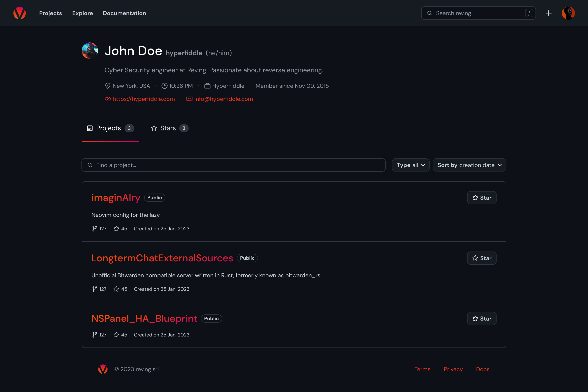Click the fork icon on NSPanel_HA_Blueprint
Viewport: 588px width, 392px height.
point(95,335)
